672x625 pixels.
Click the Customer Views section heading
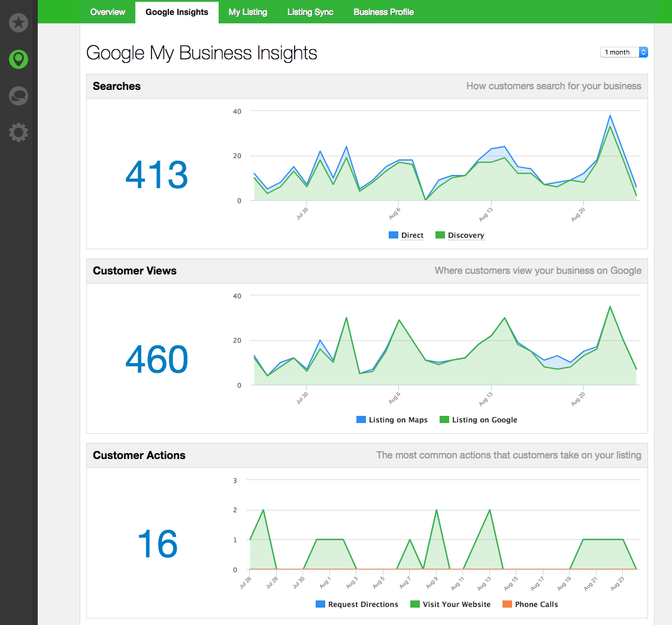tap(135, 270)
